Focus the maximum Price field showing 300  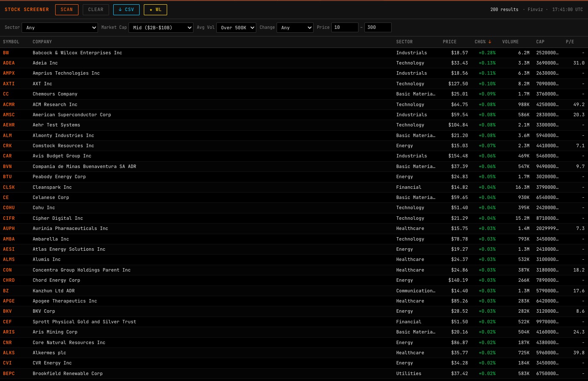(x=378, y=28)
